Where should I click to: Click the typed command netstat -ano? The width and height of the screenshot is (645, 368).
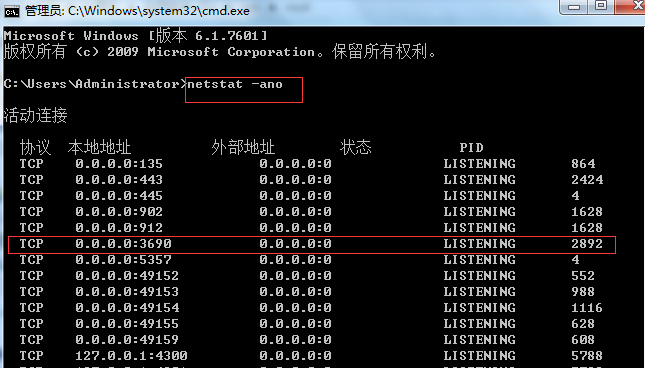(235, 84)
